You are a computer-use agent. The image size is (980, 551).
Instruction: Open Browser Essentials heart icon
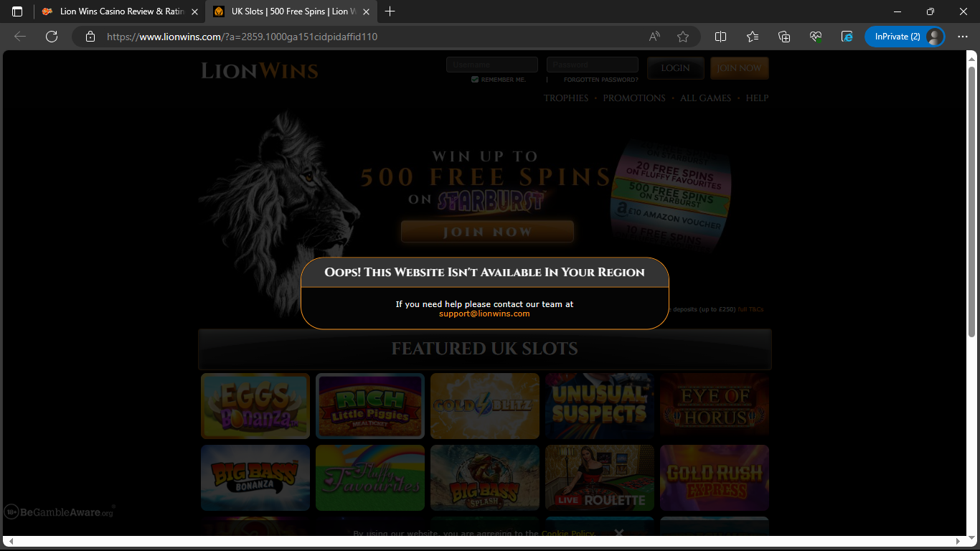[x=816, y=37]
